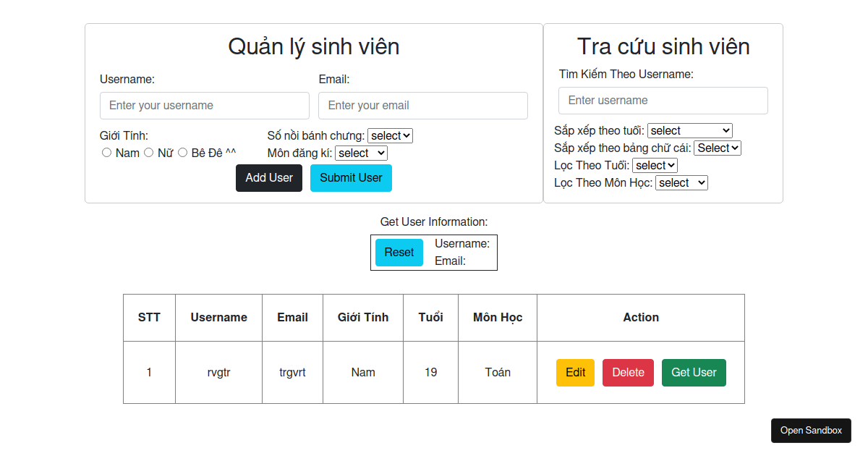Open the Sắp xếp theo tuổi dropdown
Image resolution: width=868 pixels, height=456 pixels.
(690, 131)
